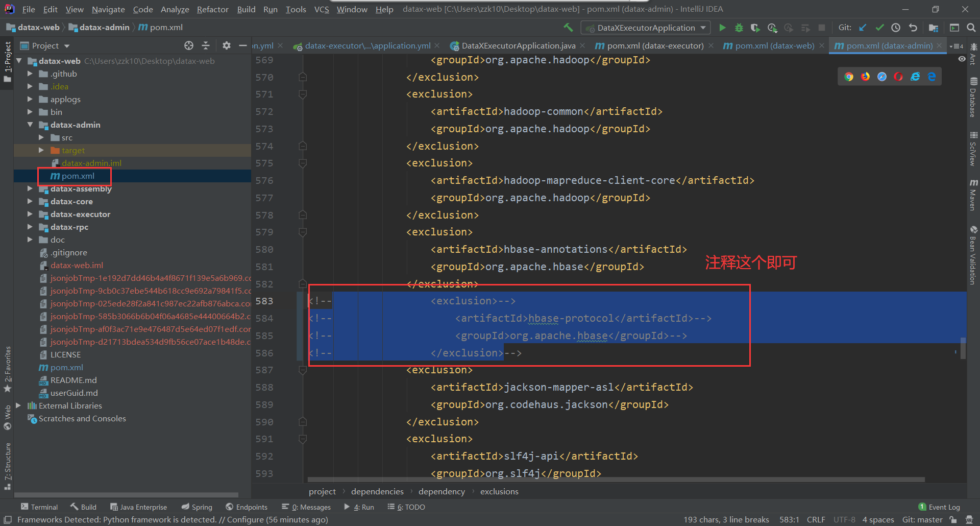Image resolution: width=980 pixels, height=526 pixels.
Task: Toggle SciView side panel
Action: [x=973, y=149]
